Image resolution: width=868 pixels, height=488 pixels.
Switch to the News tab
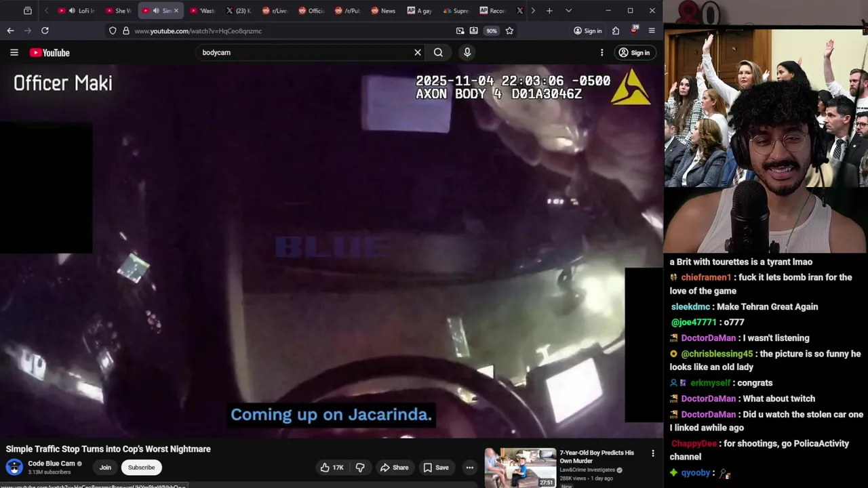click(x=384, y=11)
